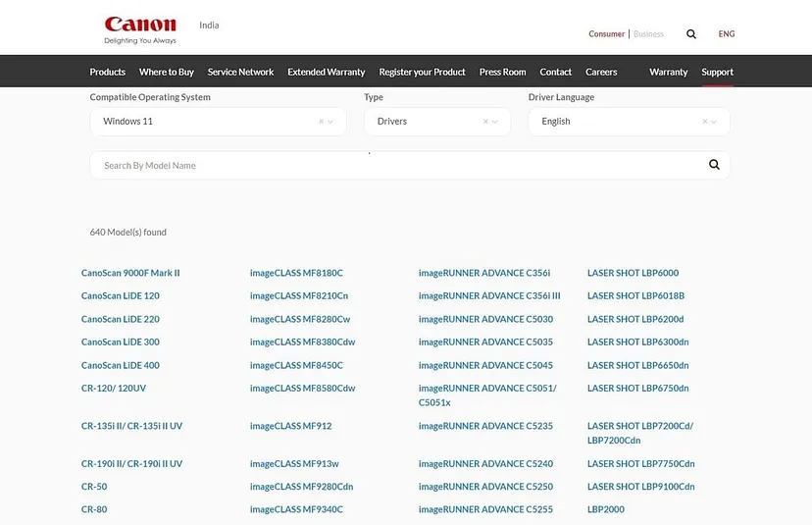Open the header search magnifier icon
Screen dimensions: 812x525
click(x=690, y=34)
